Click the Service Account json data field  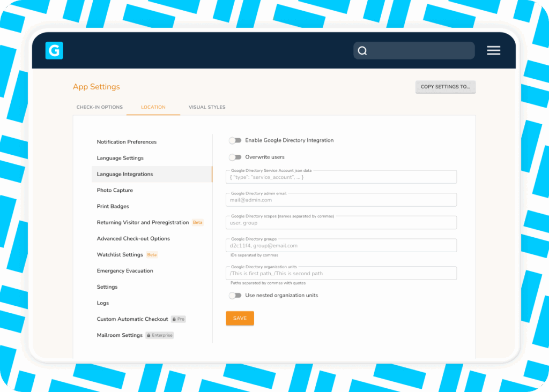pos(341,177)
